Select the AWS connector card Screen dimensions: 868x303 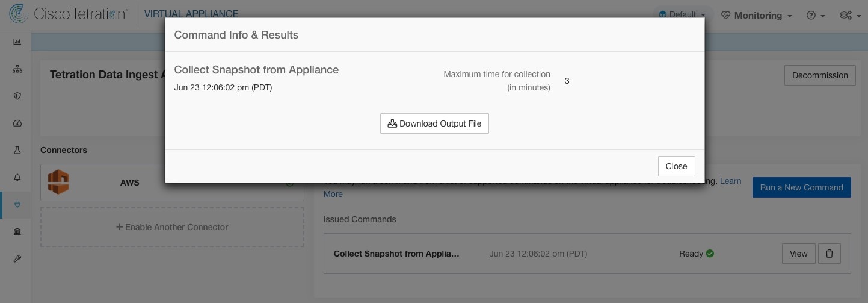[172, 183]
